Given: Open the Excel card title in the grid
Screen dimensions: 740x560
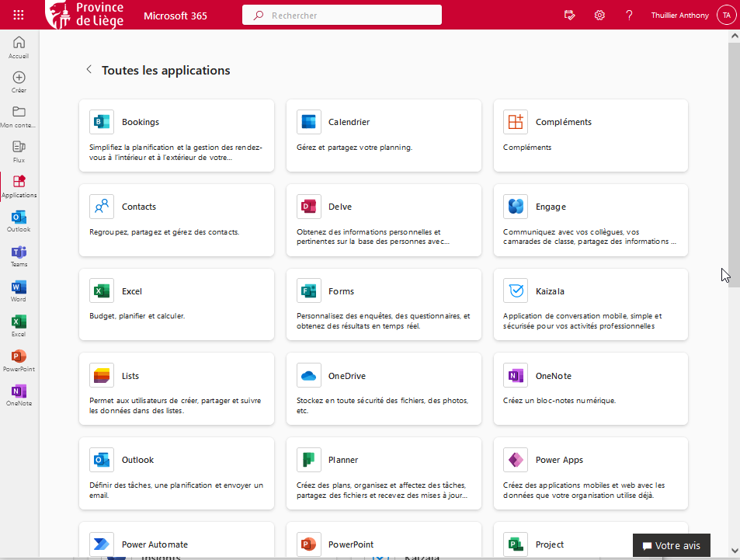Looking at the screenshot, I should click(132, 291).
